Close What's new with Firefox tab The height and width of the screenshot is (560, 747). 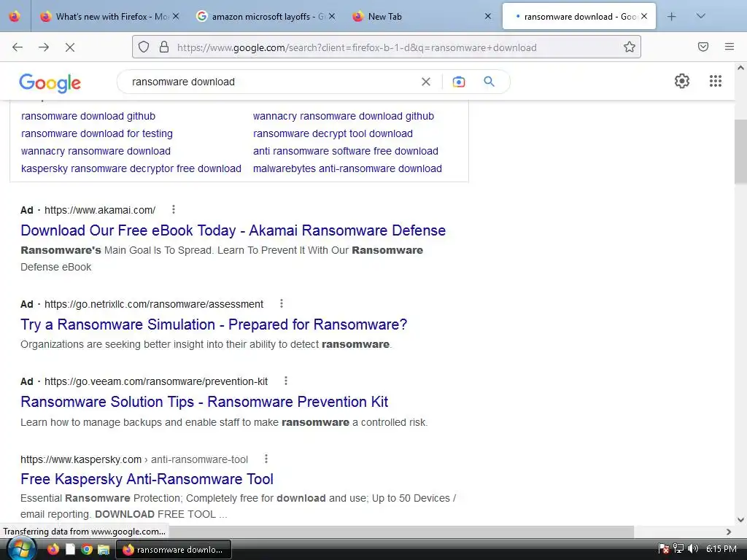point(176,16)
